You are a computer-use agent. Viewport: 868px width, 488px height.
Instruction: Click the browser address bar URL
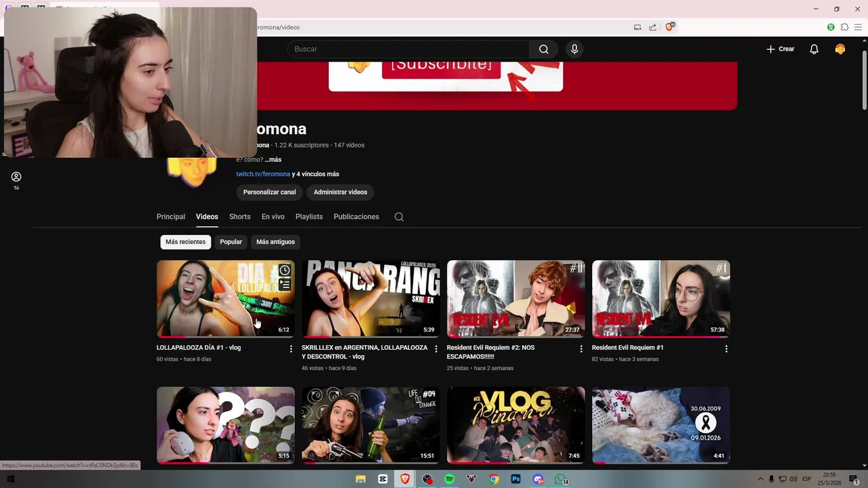click(279, 27)
